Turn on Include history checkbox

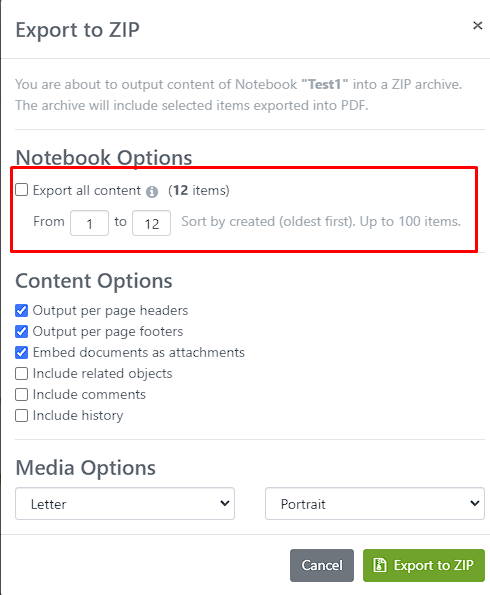click(22, 416)
